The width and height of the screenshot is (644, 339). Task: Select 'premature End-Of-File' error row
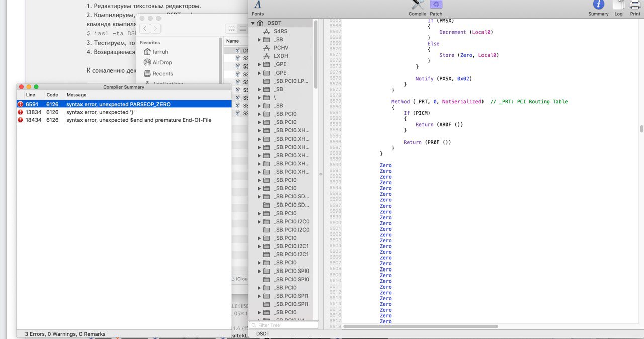pos(124,120)
